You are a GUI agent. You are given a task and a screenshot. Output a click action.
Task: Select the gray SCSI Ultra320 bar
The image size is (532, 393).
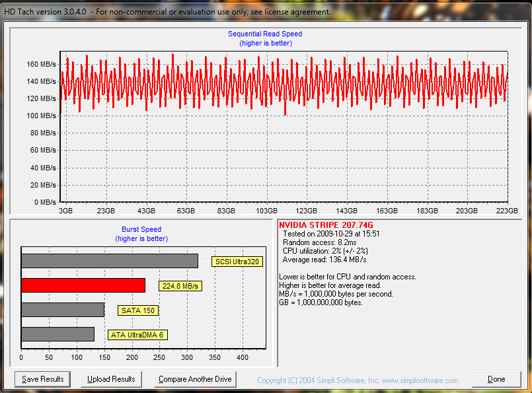tap(110, 261)
